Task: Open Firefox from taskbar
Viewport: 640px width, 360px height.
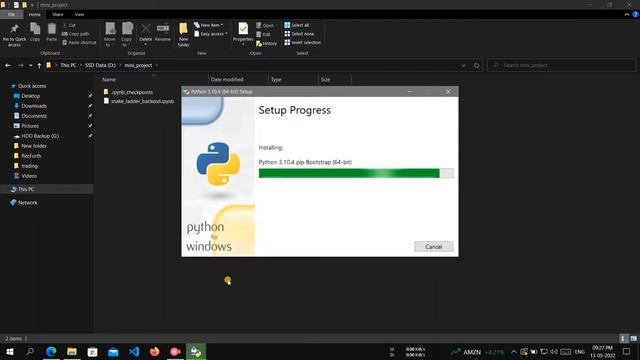Action: [154, 351]
